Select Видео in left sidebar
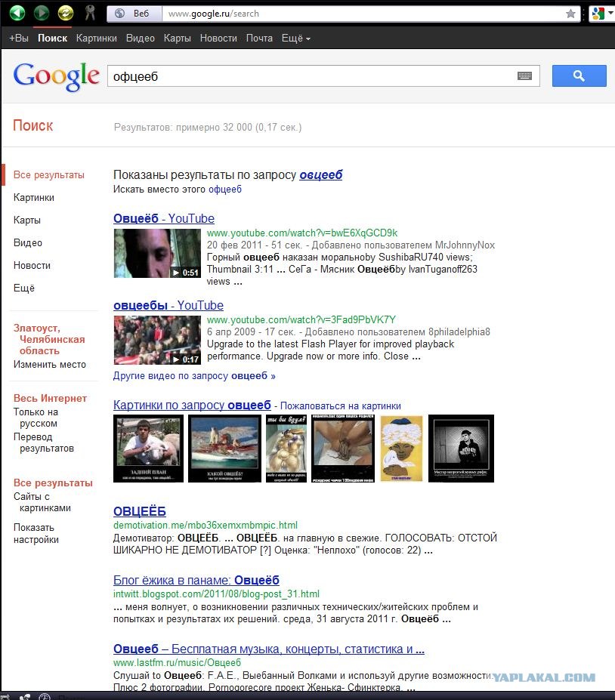The height and width of the screenshot is (700, 615). tap(28, 243)
